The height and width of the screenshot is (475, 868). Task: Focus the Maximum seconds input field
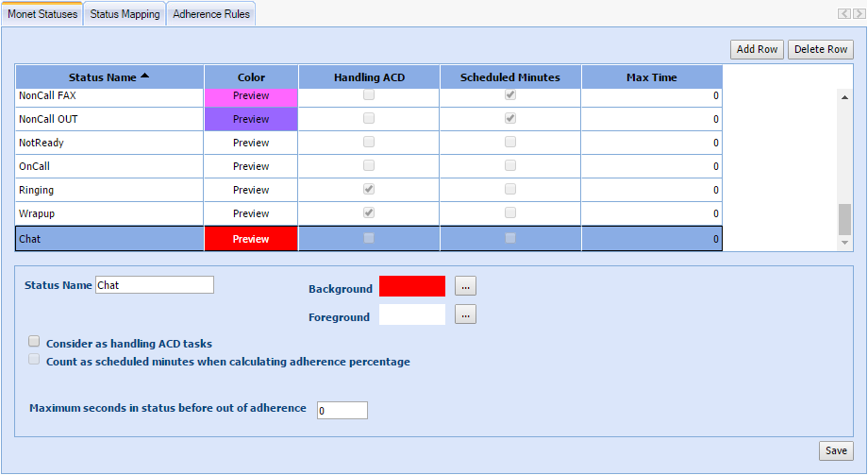[x=342, y=410]
